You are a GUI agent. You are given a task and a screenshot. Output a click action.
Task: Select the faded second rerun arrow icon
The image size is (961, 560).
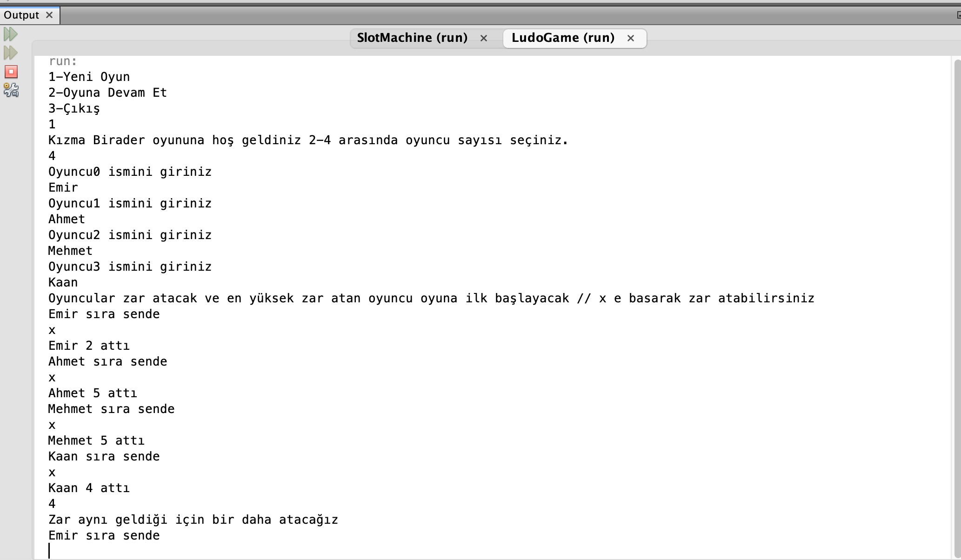pos(11,53)
